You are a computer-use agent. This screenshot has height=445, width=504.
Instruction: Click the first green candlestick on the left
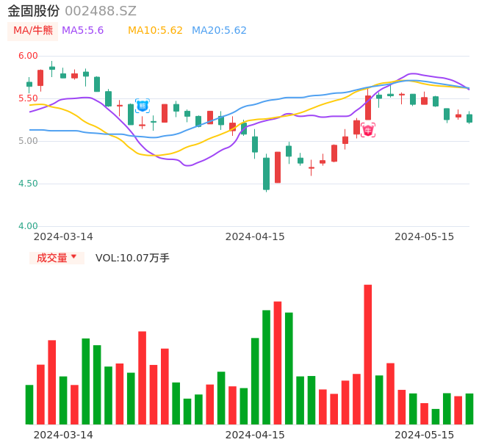(x=29, y=84)
